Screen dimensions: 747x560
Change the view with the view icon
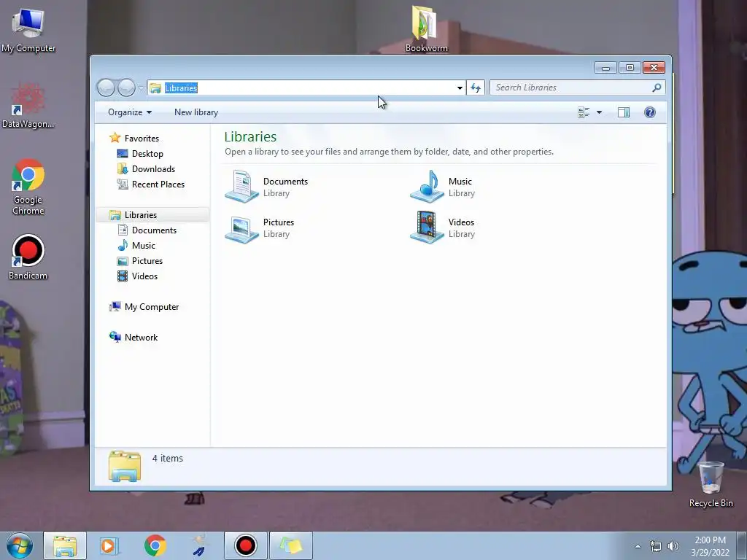(x=584, y=112)
